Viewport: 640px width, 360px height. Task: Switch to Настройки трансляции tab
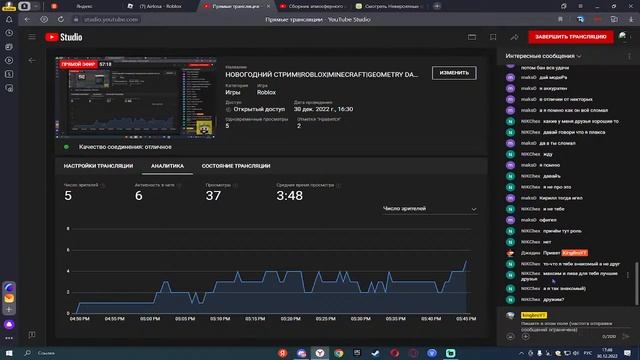pyautogui.click(x=98, y=166)
